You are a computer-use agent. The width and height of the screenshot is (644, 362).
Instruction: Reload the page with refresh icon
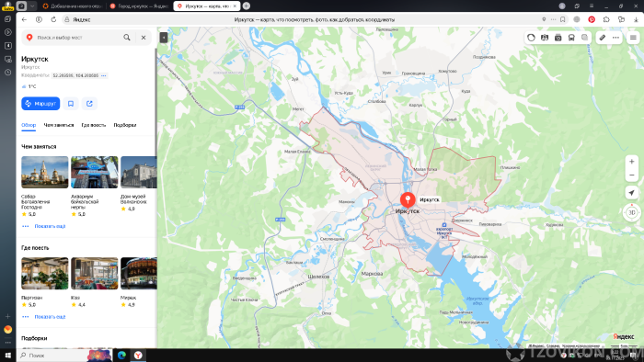[53, 19]
